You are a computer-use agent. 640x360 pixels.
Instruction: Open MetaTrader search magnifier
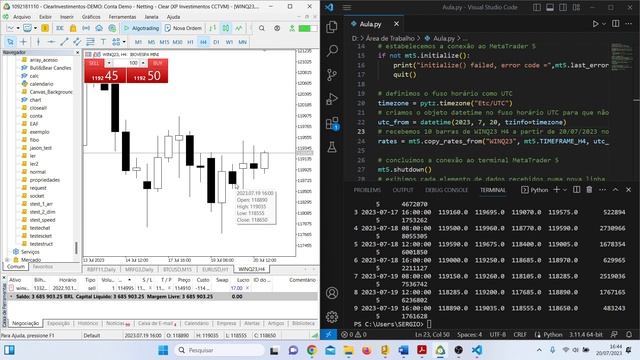click(x=262, y=28)
